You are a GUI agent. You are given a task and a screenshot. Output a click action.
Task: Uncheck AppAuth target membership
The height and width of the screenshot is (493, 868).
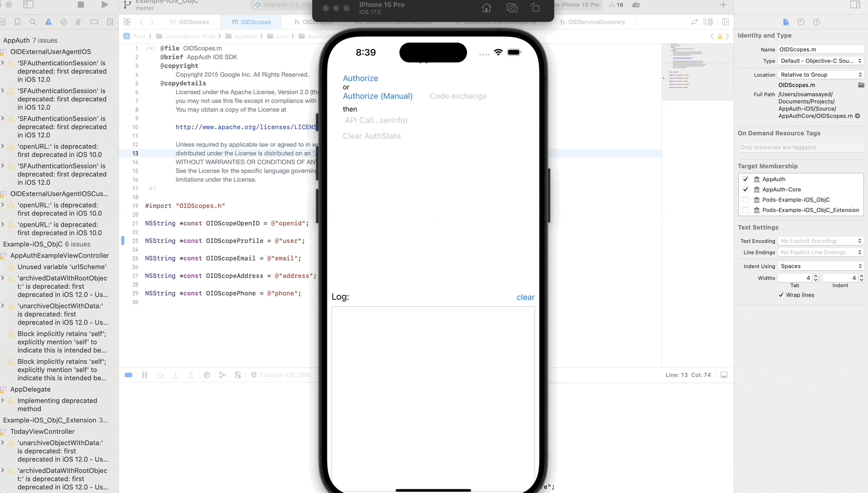pos(745,179)
